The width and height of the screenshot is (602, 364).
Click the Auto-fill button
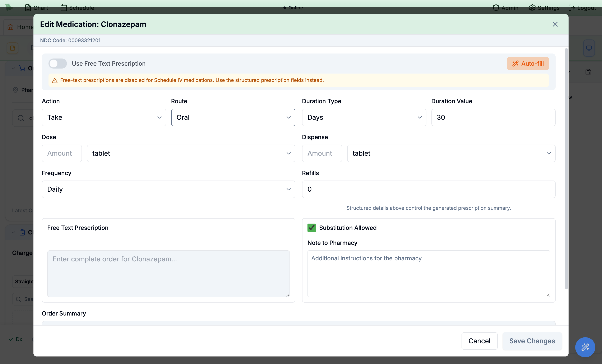point(528,64)
